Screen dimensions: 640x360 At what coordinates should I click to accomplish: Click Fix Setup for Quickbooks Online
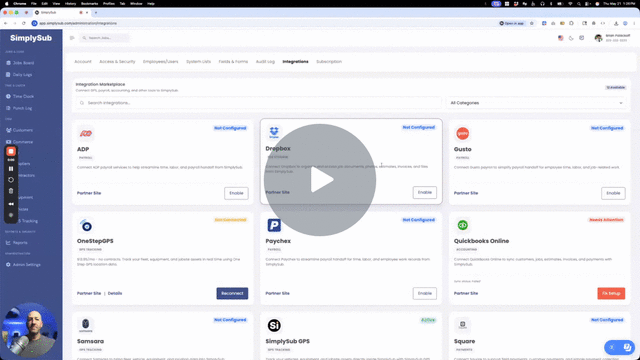[x=611, y=293]
